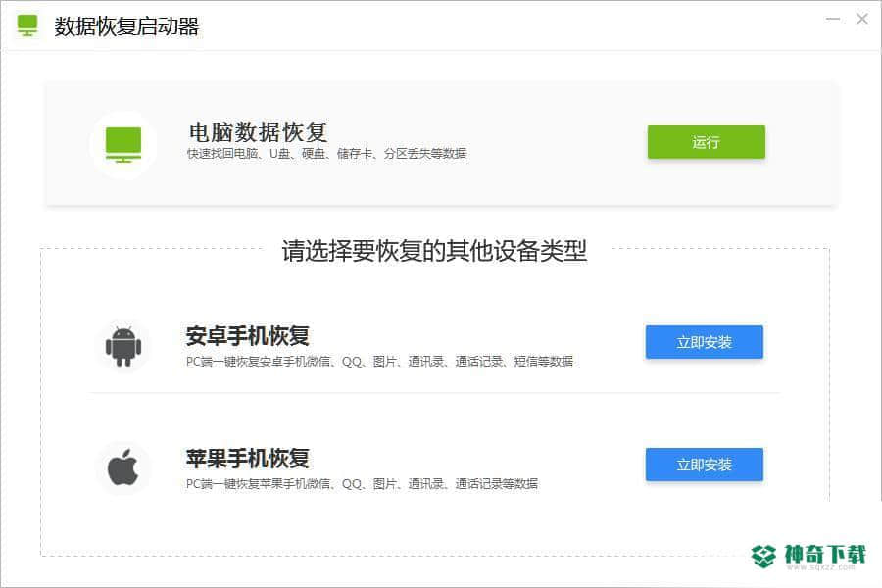Click the Apple logo icon

click(123, 467)
